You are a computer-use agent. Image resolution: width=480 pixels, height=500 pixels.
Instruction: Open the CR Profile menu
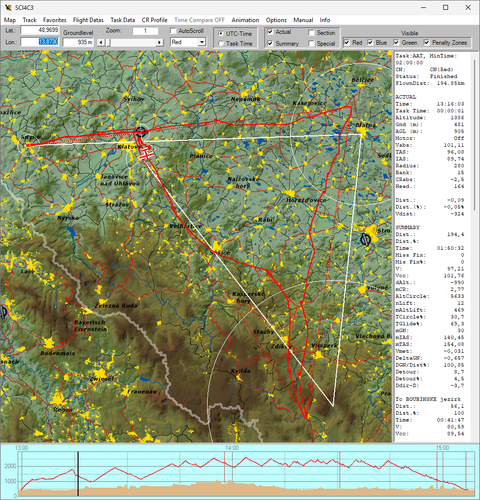pyautogui.click(x=154, y=20)
